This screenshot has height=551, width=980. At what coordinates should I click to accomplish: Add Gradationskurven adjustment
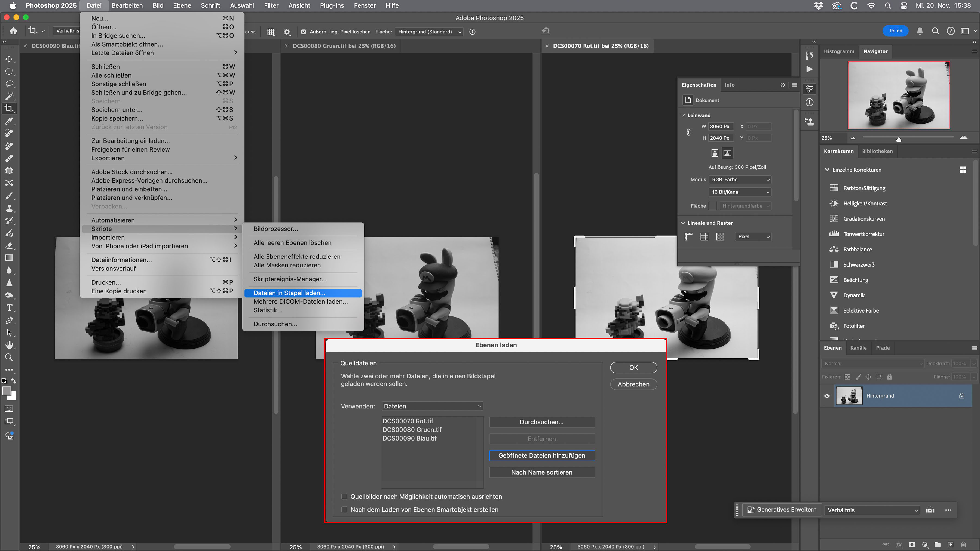(864, 219)
